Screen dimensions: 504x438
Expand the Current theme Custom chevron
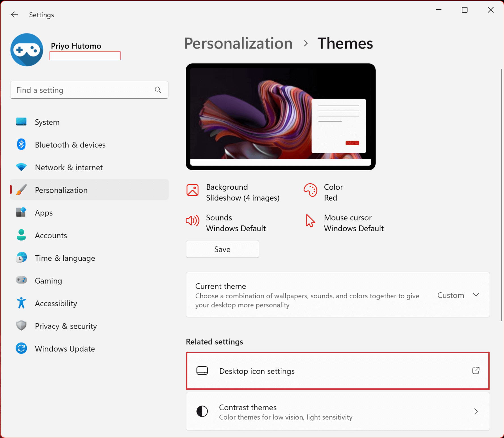[x=476, y=295]
